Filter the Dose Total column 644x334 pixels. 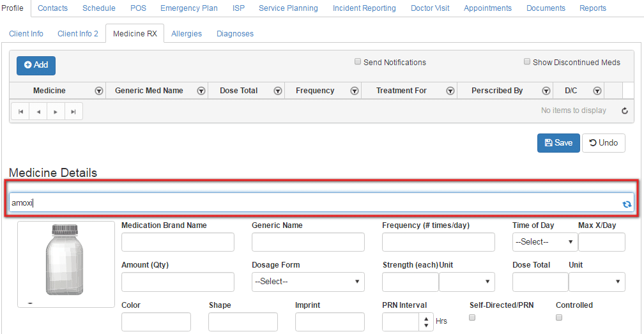pos(278,91)
